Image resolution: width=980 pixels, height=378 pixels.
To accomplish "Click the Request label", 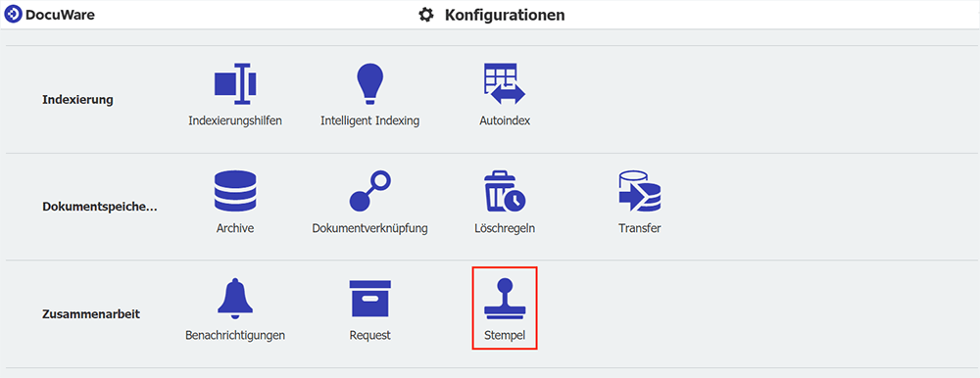I will coord(370,336).
